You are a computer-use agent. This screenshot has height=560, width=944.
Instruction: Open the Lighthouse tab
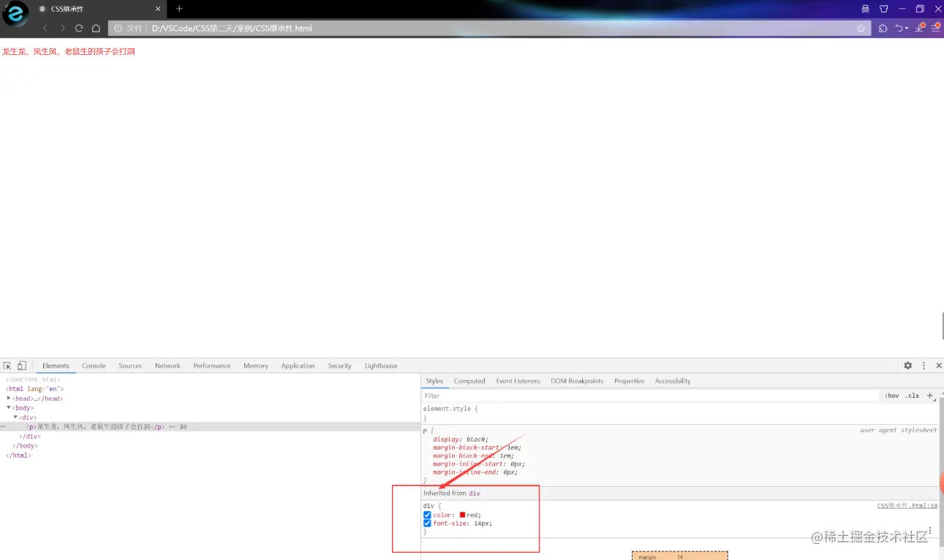(381, 366)
